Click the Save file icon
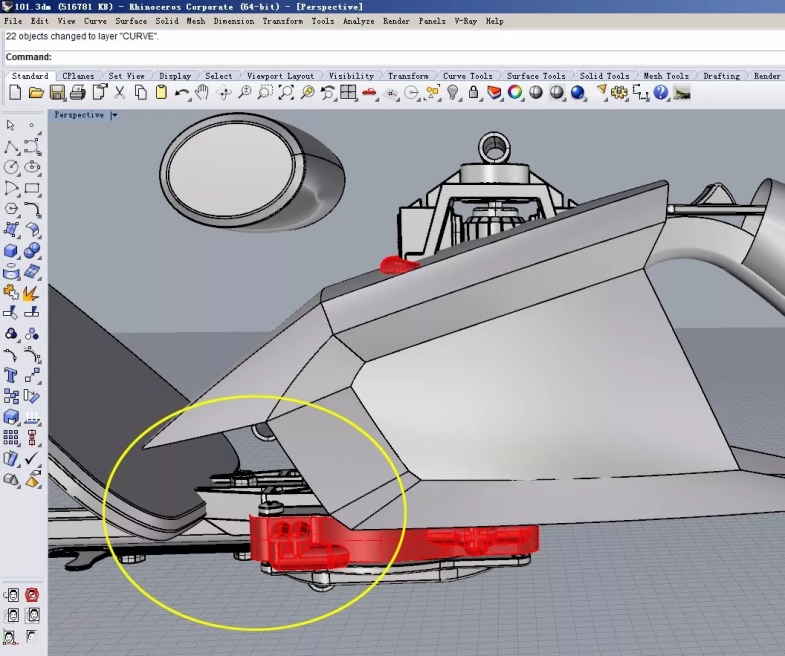The height and width of the screenshot is (656, 785). coord(57,93)
